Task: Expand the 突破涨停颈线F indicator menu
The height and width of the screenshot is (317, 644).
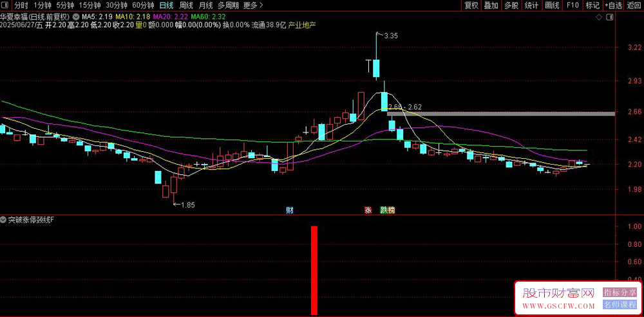Action: pyautogui.click(x=4, y=220)
